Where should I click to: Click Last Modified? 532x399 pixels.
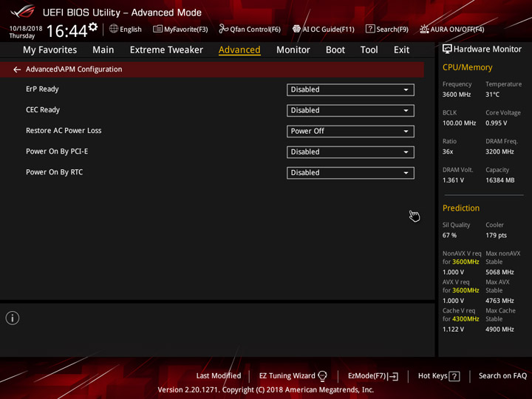(219, 376)
